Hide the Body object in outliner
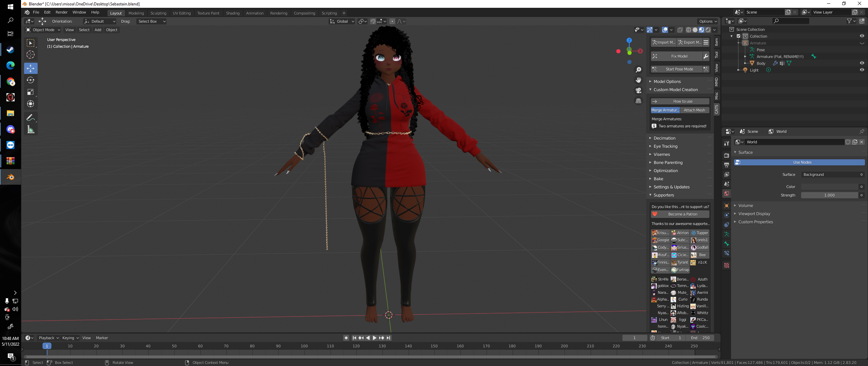The width and height of the screenshot is (868, 366). click(x=862, y=63)
